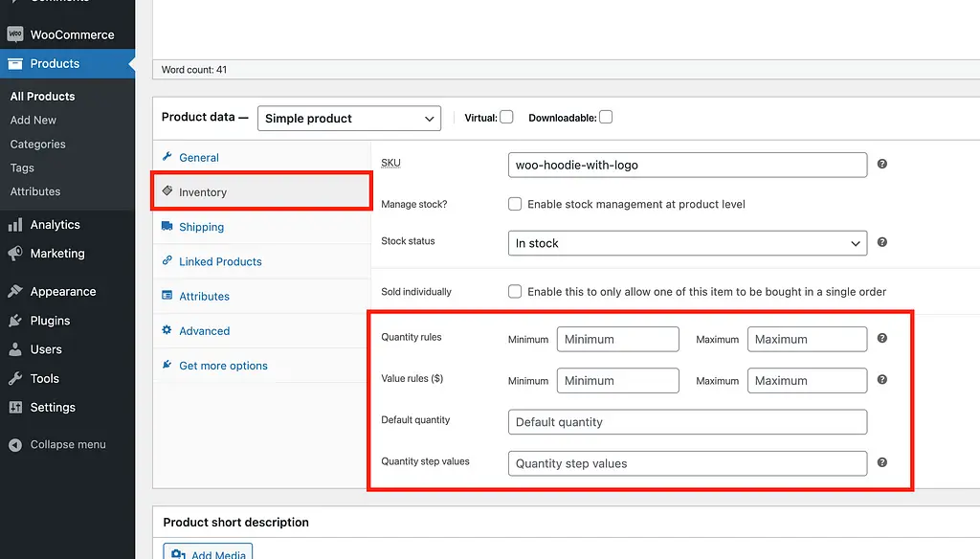The height and width of the screenshot is (559, 980).
Task: Tick the Downloadable checkbox
Action: point(606,117)
